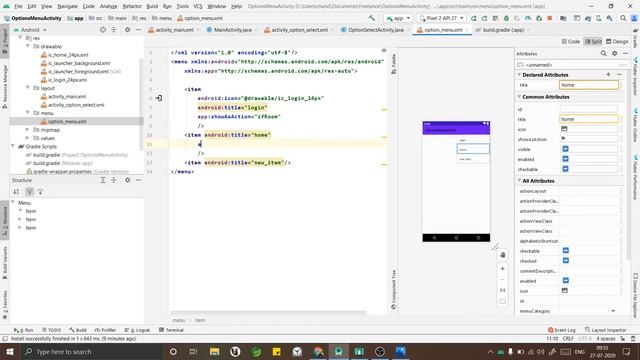Click the pan hand tool beside the preview
The image size is (640, 360).
coord(502,255)
